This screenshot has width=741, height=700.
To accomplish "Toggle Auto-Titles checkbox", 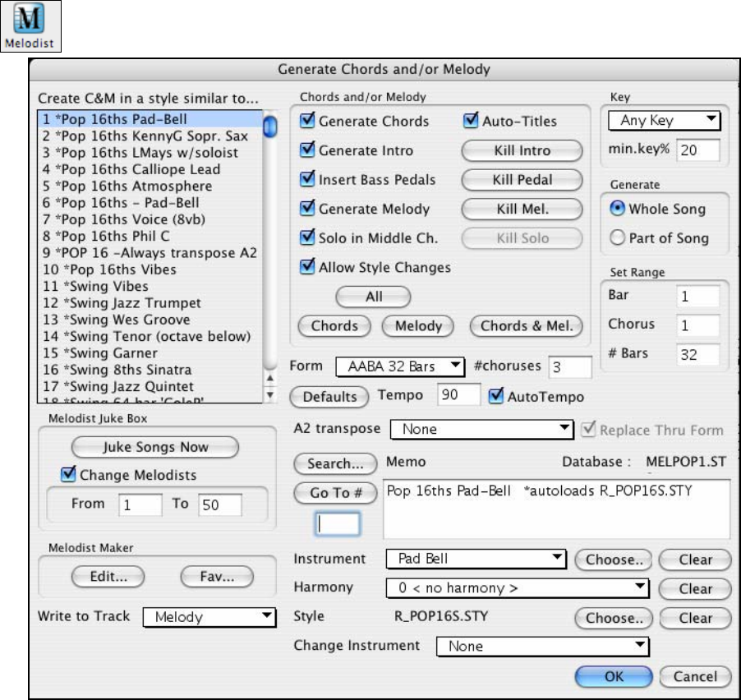I will (x=471, y=121).
